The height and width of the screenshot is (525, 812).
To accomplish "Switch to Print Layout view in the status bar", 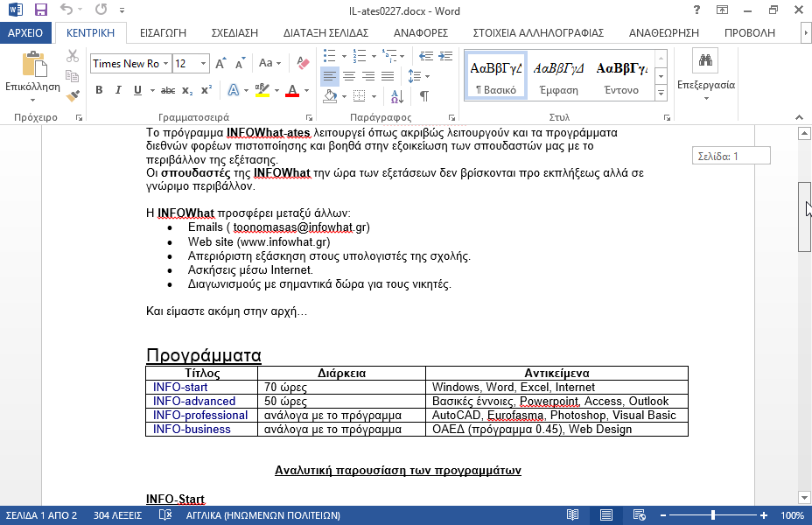I will click(x=605, y=515).
